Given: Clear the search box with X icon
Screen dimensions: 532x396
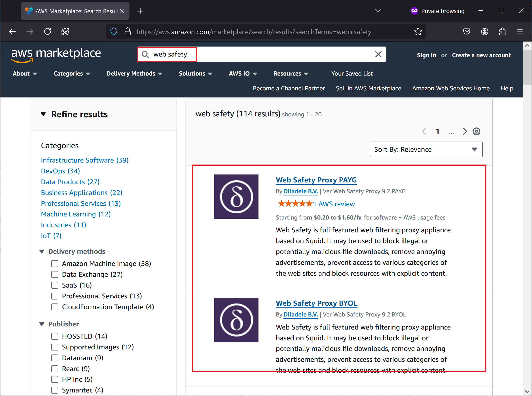Looking at the screenshot, I should click(x=378, y=54).
